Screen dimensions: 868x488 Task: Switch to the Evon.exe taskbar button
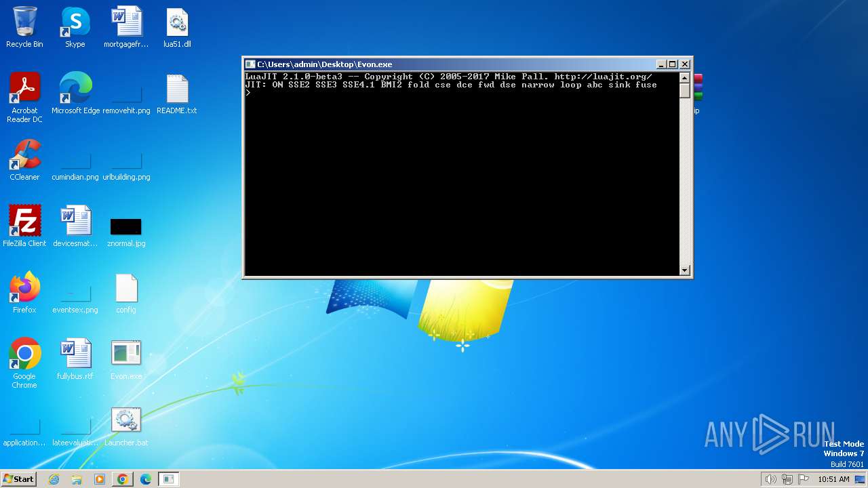(x=169, y=479)
